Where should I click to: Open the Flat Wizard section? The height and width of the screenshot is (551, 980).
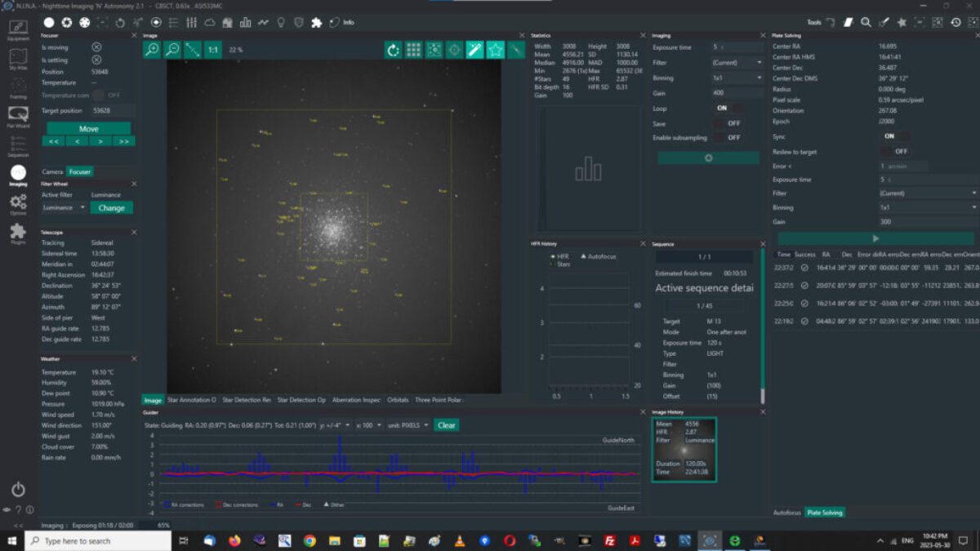point(18,117)
